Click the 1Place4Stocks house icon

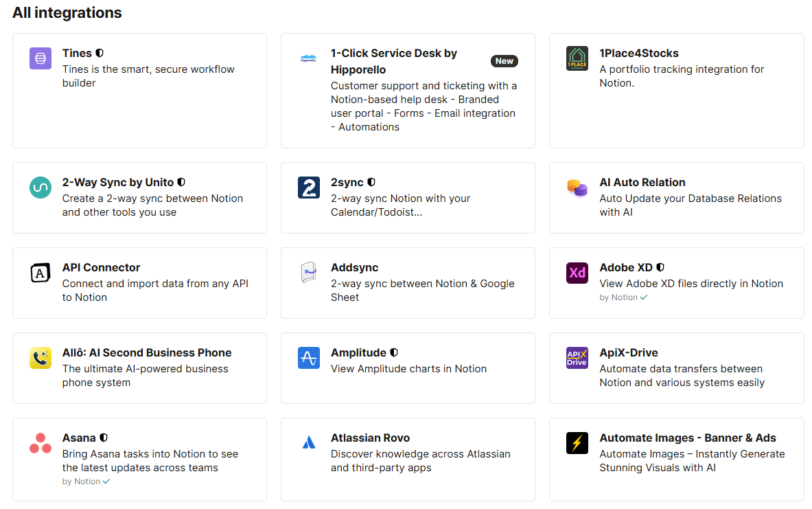(x=577, y=58)
